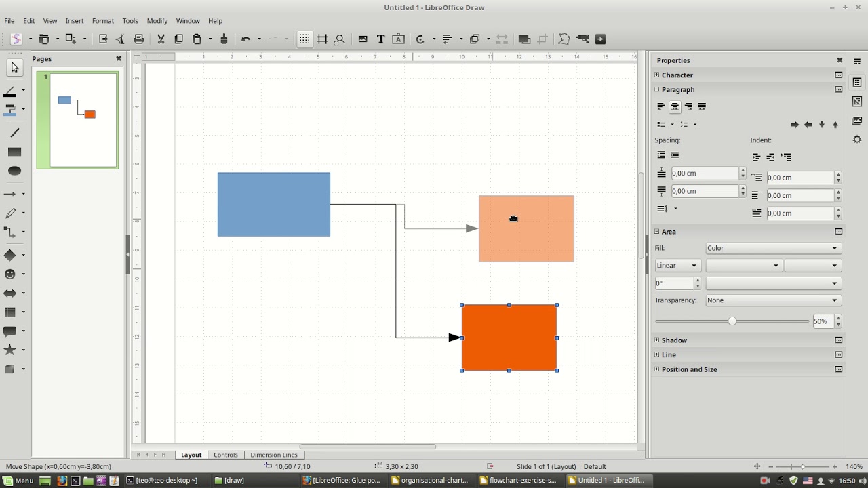Adjust the transparency slider handle
Screen dimensions: 868x488
click(x=732, y=321)
